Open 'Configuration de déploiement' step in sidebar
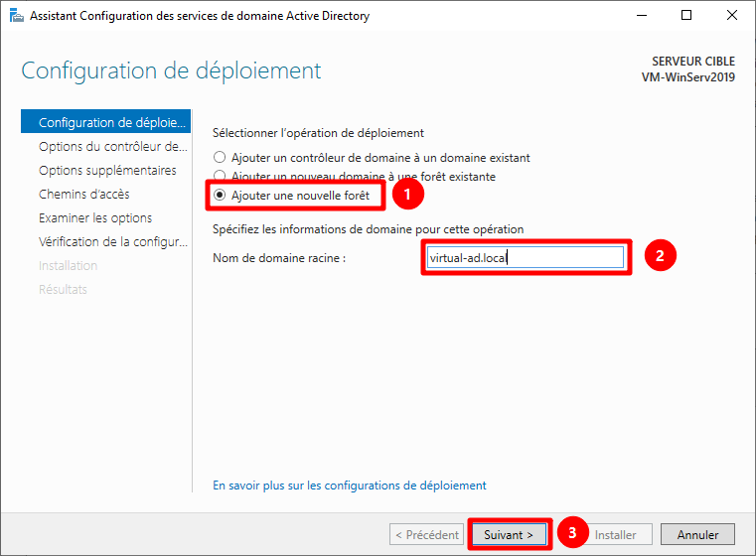This screenshot has height=556, width=756. [111, 123]
